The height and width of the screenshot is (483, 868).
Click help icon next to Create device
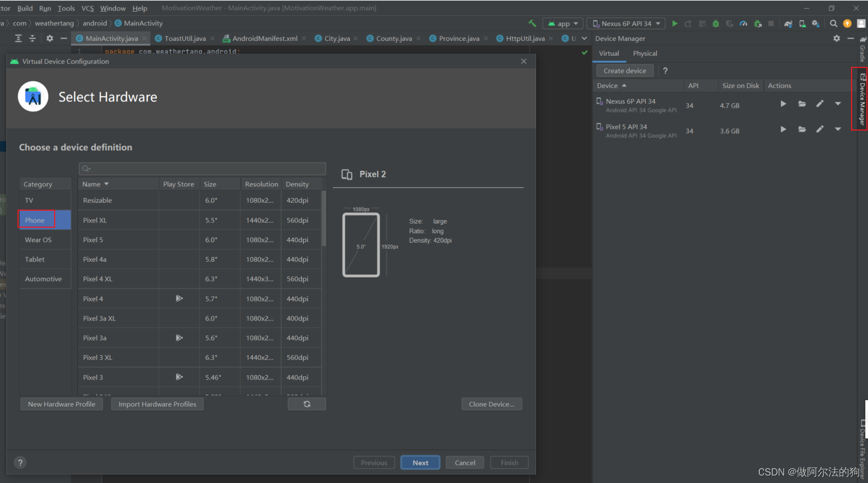[x=665, y=71]
